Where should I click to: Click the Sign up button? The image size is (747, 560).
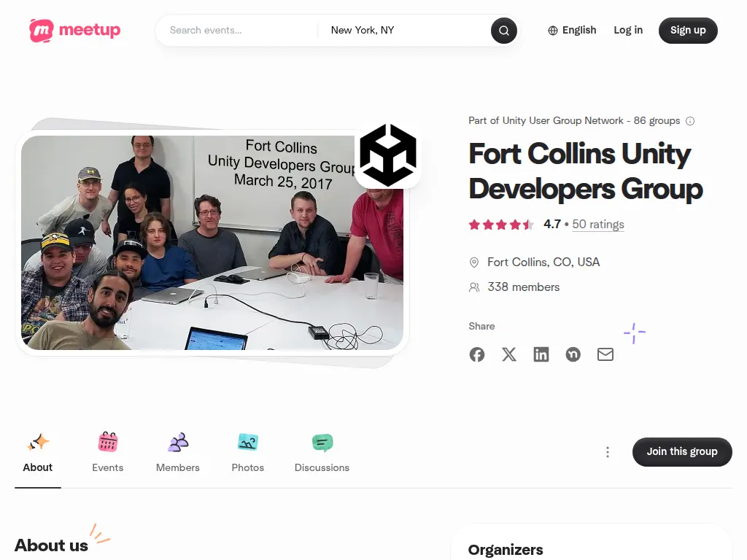pos(688,31)
